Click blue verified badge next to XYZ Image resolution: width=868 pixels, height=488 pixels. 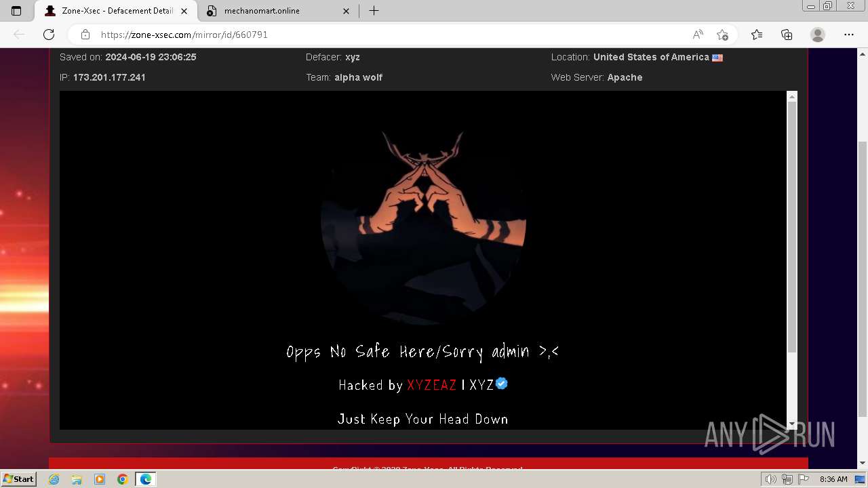coord(502,383)
